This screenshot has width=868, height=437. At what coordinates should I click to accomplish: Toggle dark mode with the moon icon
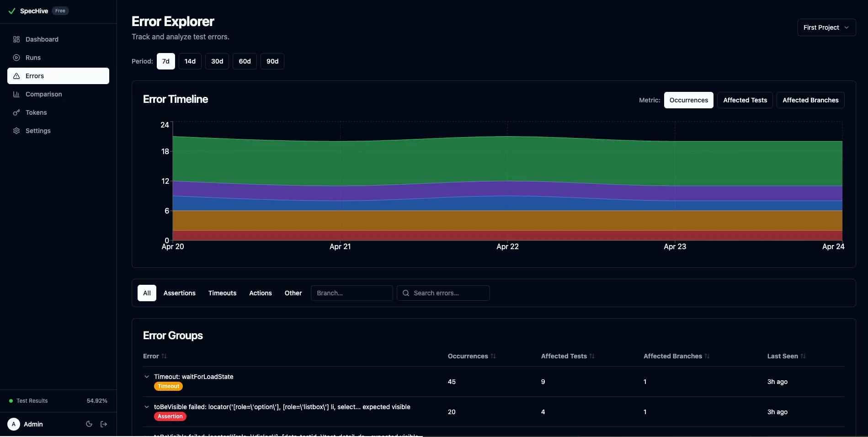point(89,424)
